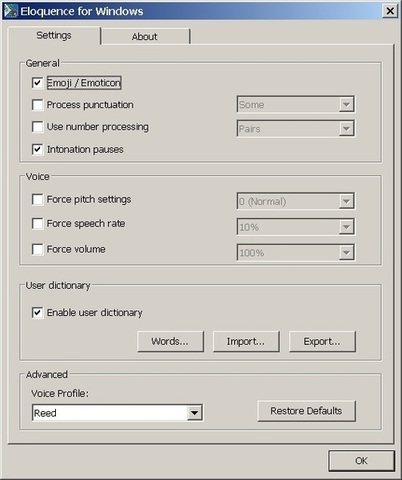Image resolution: width=402 pixels, height=480 pixels.
Task: Expand the number processing dropdown showing Pairs
Action: pyautogui.click(x=296, y=129)
